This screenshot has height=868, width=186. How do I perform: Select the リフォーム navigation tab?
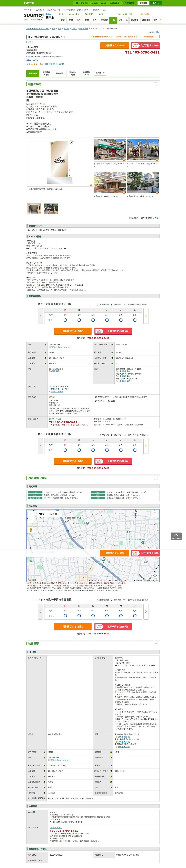point(123,20)
